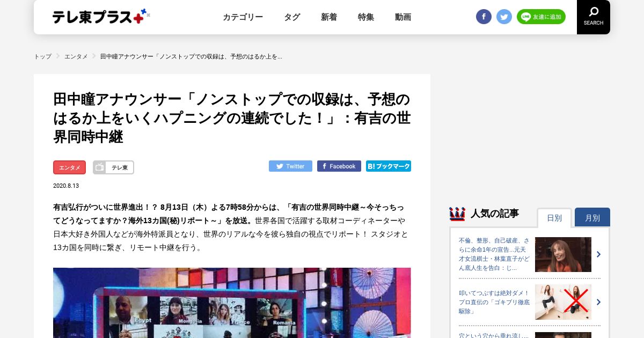Click the date 2020.8.13
644x338 pixels.
click(66, 186)
